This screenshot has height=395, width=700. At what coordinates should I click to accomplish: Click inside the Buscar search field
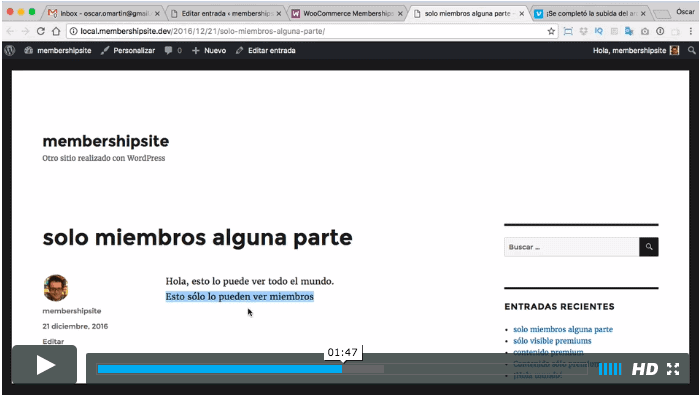pos(571,247)
